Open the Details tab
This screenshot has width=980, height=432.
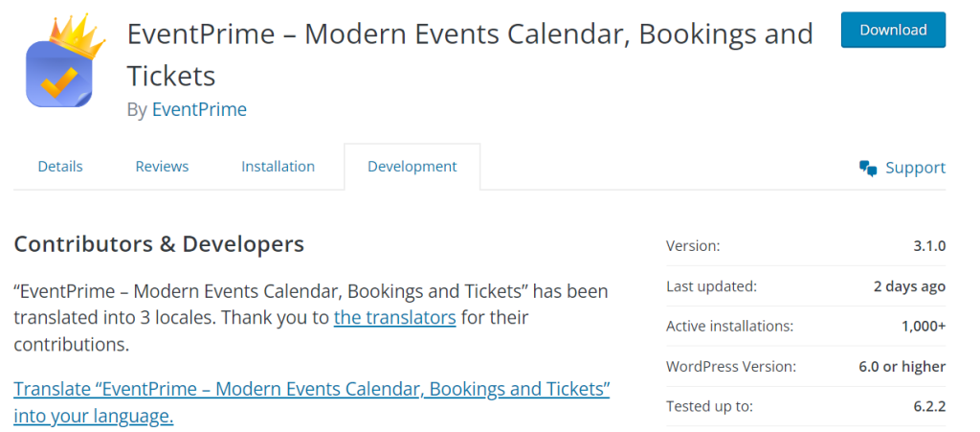[x=60, y=167]
